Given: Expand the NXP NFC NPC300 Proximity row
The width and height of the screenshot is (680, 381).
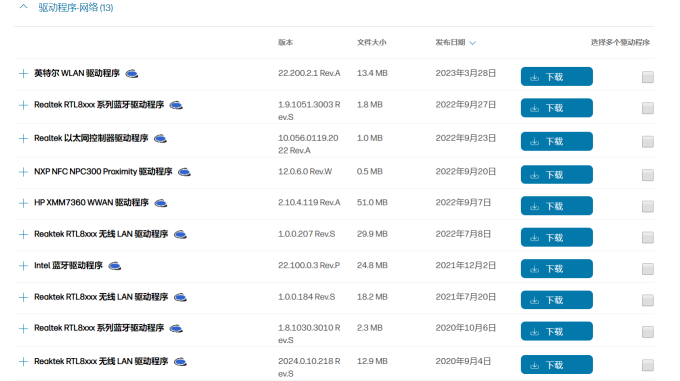Looking at the screenshot, I should click(x=23, y=172).
